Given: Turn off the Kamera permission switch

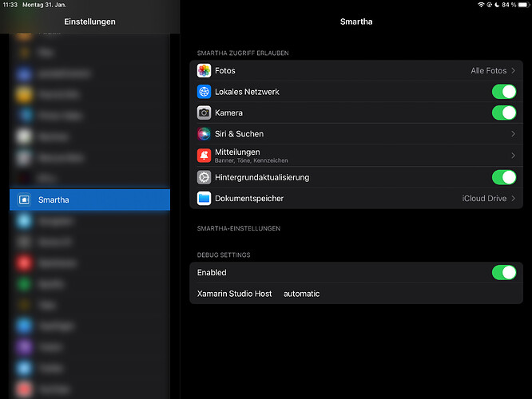Looking at the screenshot, I should [503, 113].
